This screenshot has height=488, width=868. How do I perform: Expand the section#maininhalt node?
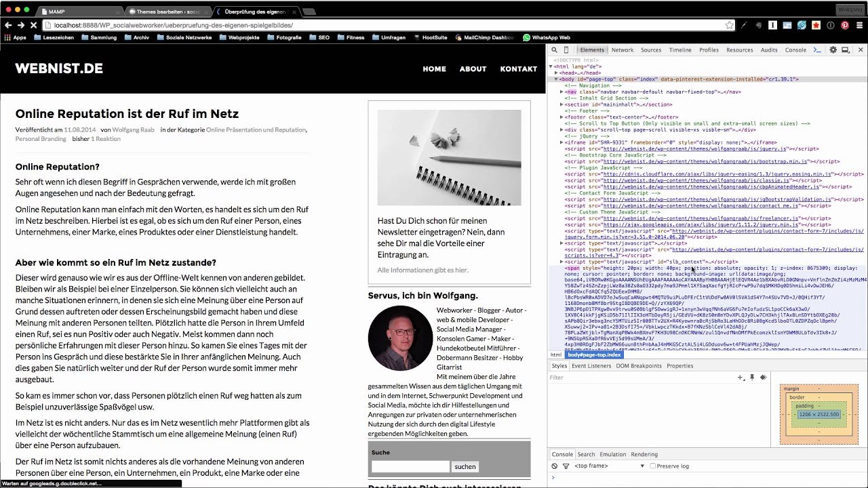coord(562,105)
